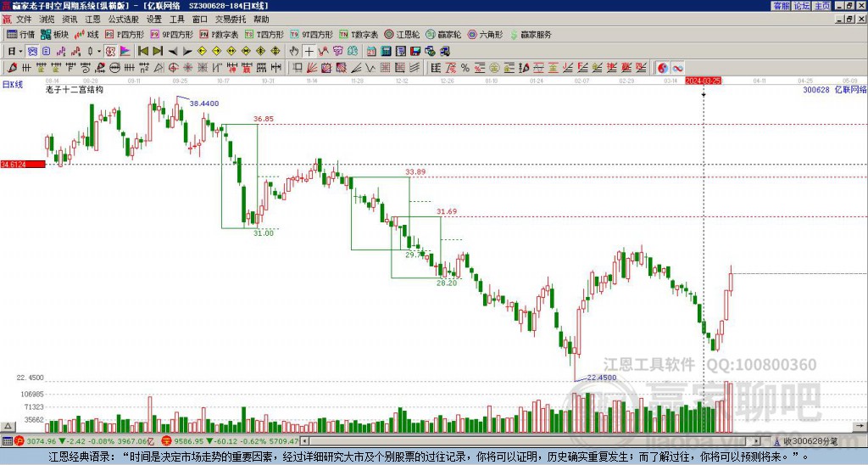Open the P四方形 square tool
Screen dimensions: 868x465
[x=125, y=34]
